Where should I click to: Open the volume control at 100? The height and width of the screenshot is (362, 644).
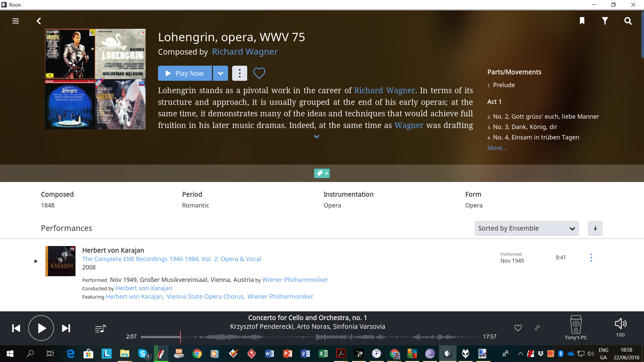(x=621, y=327)
